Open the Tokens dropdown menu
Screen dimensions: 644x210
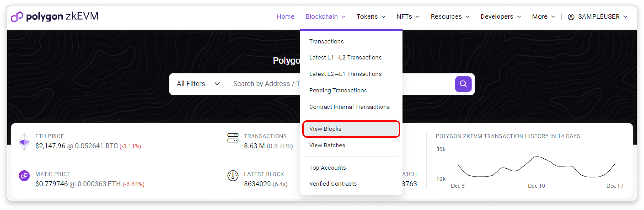point(371,16)
